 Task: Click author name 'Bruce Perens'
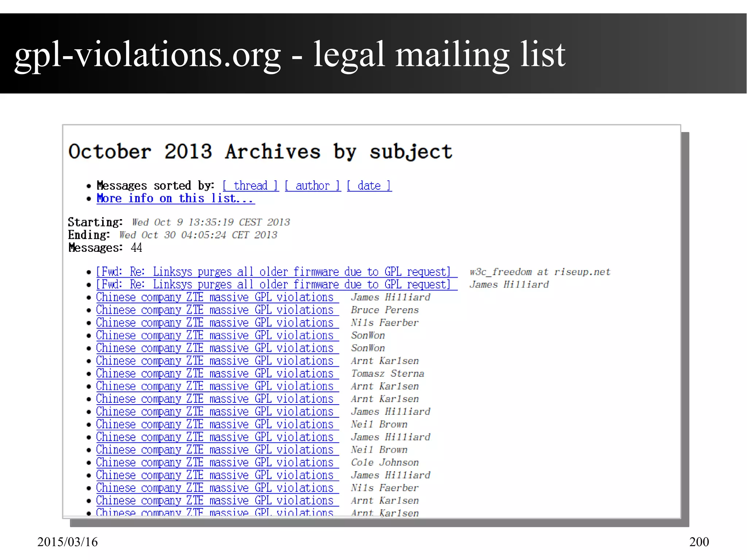coord(385,310)
